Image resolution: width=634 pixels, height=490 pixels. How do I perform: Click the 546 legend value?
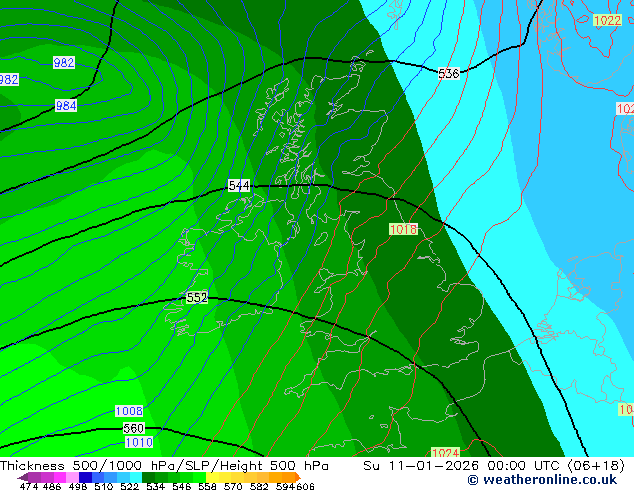tap(182, 486)
